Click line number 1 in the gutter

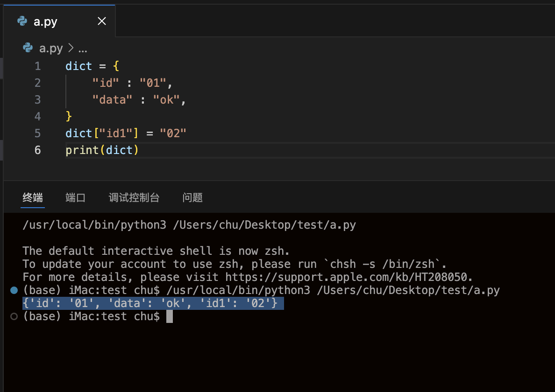37,66
